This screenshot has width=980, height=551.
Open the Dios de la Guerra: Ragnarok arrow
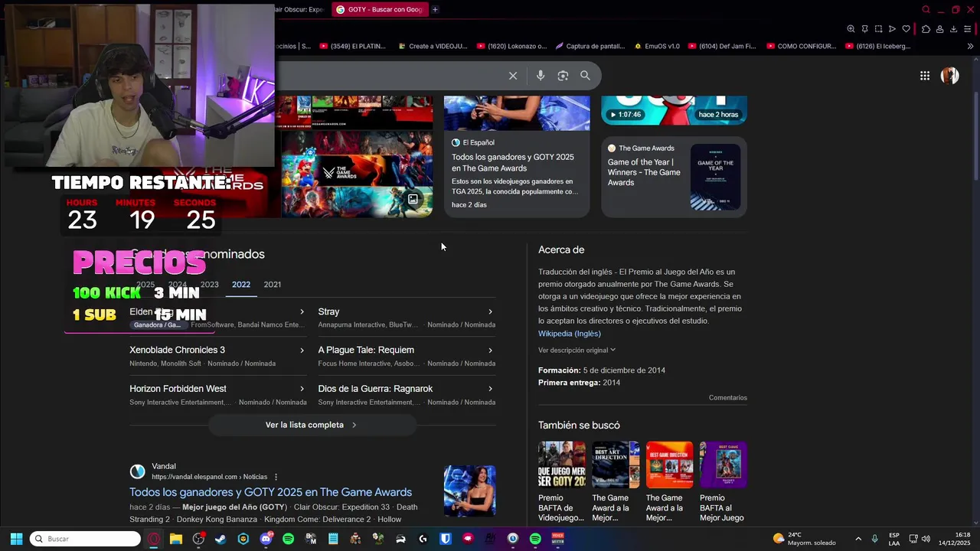490,389
